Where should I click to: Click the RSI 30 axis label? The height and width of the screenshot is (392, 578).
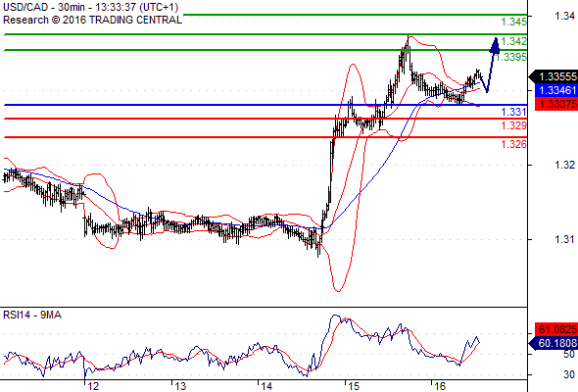click(x=569, y=375)
